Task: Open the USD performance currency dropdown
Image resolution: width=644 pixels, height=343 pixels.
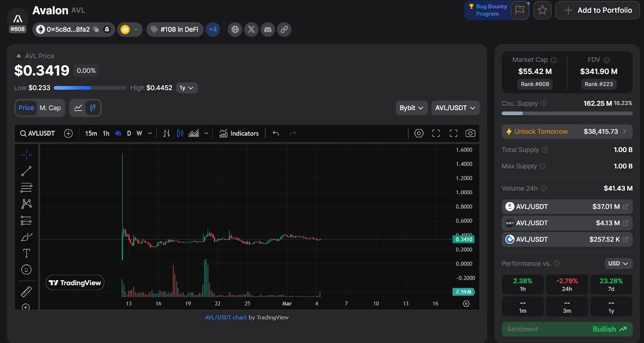Action: pos(618,263)
